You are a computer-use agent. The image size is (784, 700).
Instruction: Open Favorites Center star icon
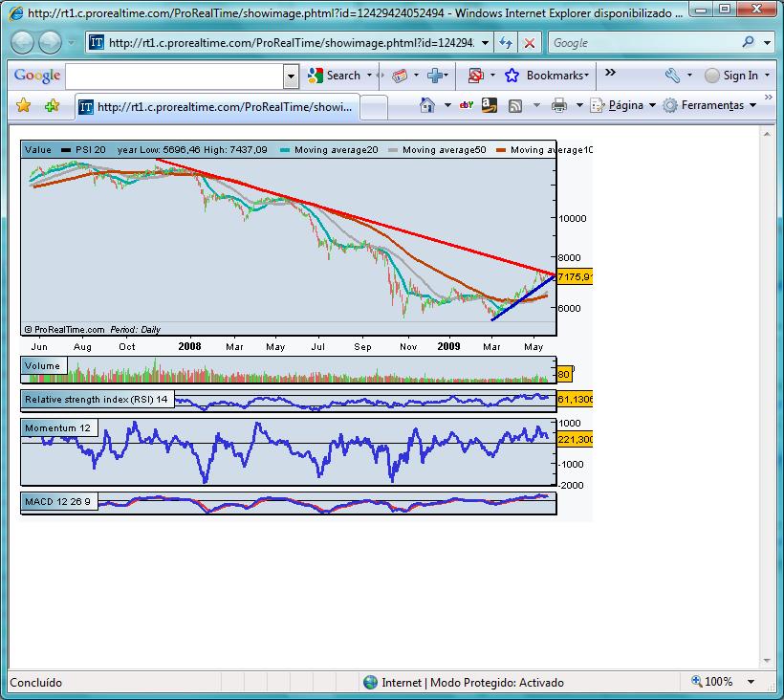coord(24,105)
